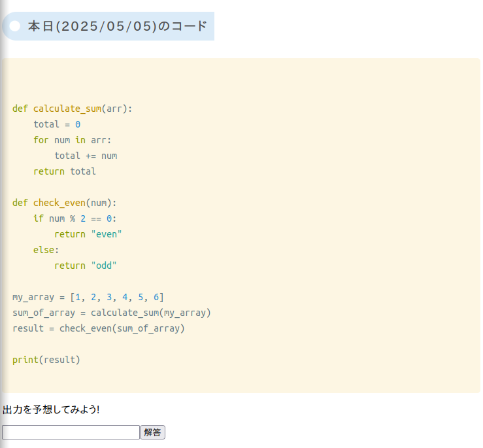
Task: Click the 'print(result)' line
Action: [46, 360]
